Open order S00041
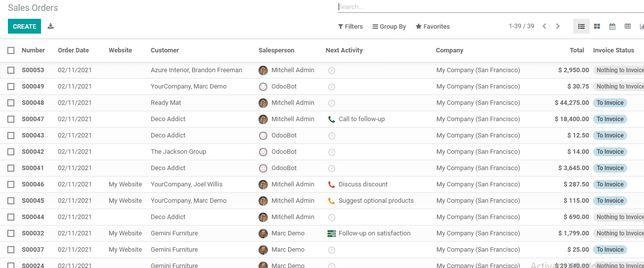Image resolution: width=644 pixels, height=268 pixels. pos(33,168)
